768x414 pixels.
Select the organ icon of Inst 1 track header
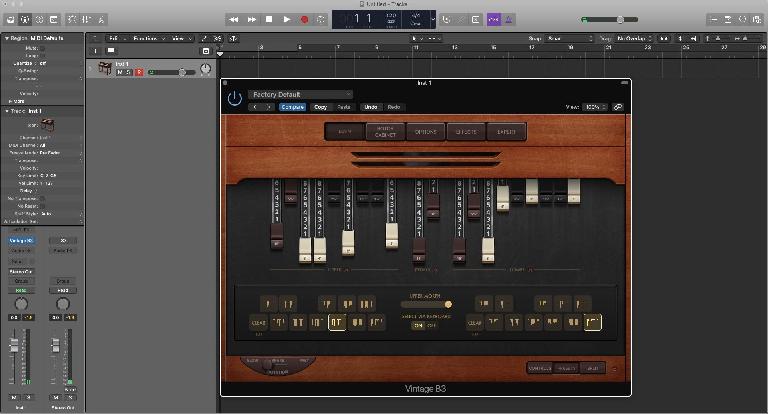pos(105,68)
